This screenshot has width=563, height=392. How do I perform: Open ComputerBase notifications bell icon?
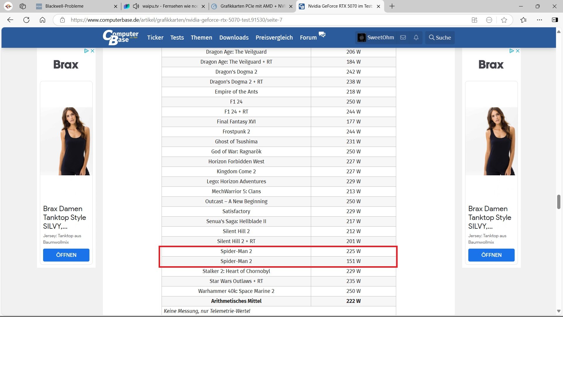pos(416,38)
